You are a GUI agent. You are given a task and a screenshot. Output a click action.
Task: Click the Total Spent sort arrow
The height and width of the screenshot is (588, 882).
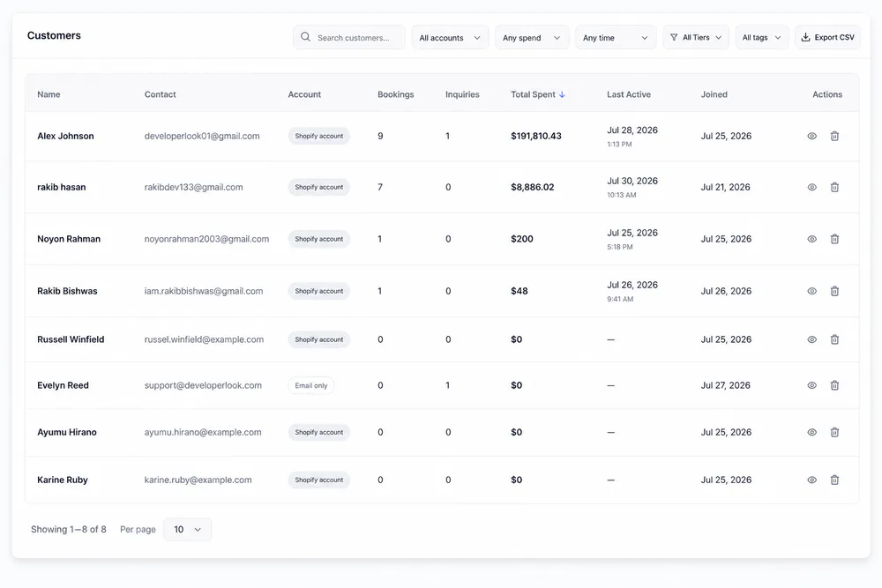point(562,94)
